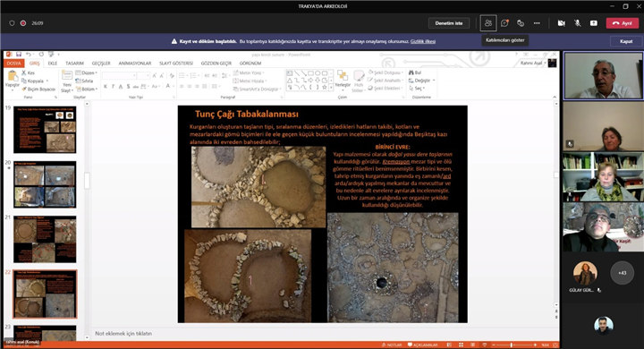The width and height of the screenshot is (644, 349).
Task: Open the DOSYA tab in PowerPoint
Action: (13, 64)
